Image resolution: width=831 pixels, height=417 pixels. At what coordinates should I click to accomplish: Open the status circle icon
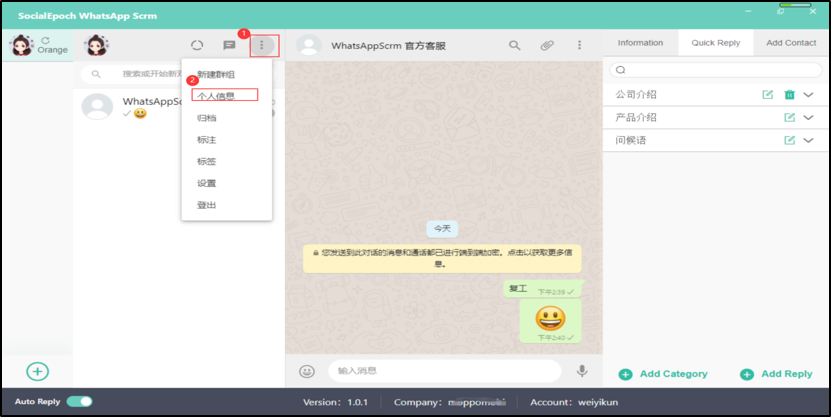[197, 46]
